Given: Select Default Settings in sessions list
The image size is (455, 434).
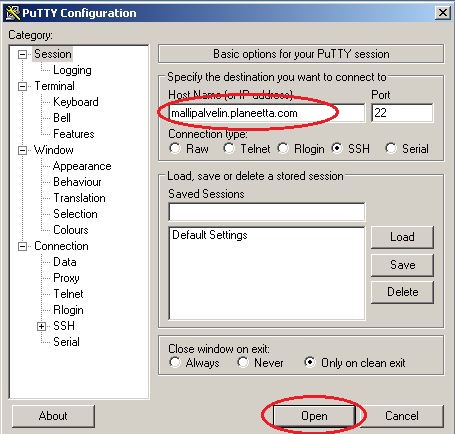Looking at the screenshot, I should click(210, 235).
